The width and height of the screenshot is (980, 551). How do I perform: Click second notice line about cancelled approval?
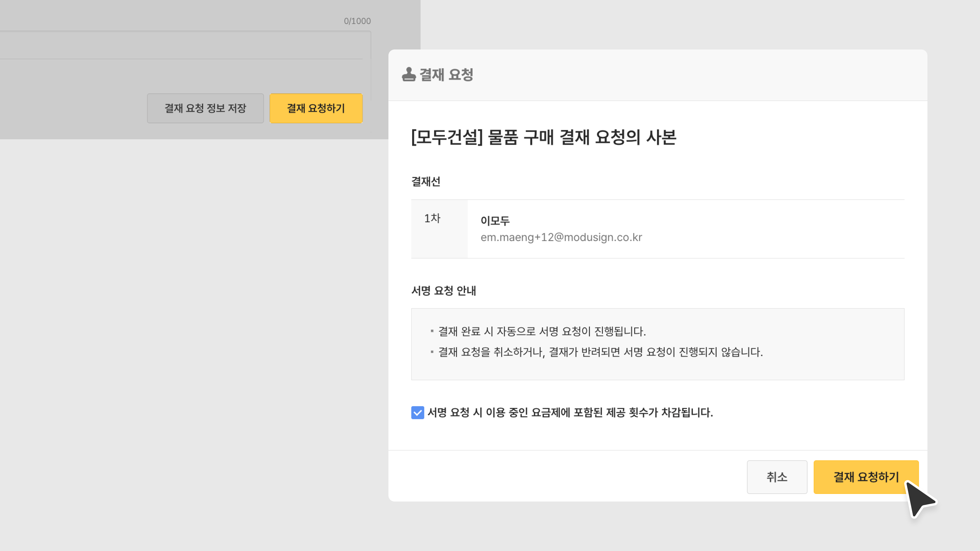(600, 352)
